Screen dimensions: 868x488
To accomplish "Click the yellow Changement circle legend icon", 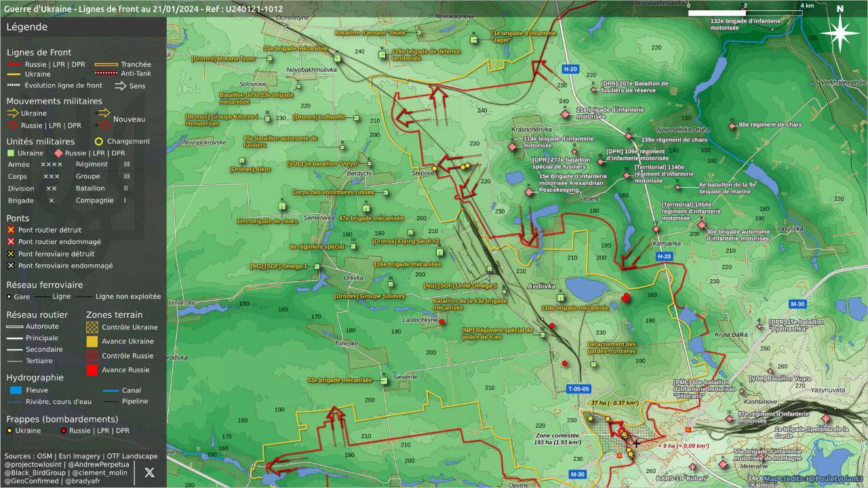I will pos(99,142).
